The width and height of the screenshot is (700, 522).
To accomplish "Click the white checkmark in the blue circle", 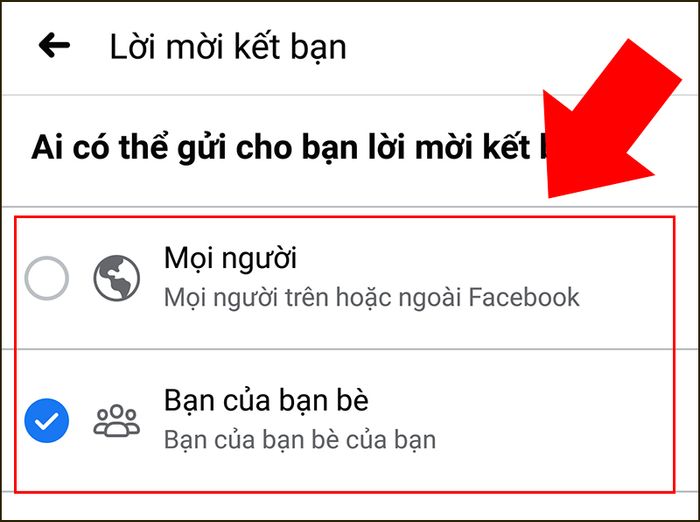I will click(46, 421).
